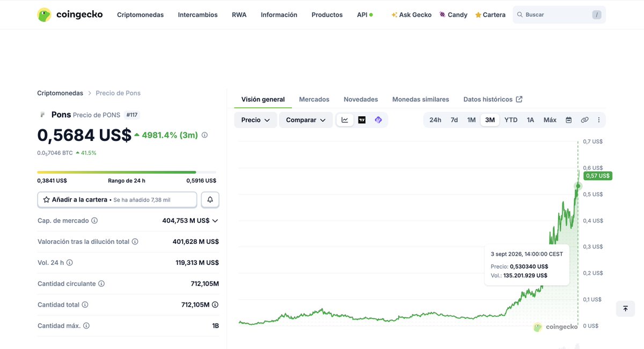Open the Intercambios nav menu
The width and height of the screenshot is (644, 349).
[198, 15]
